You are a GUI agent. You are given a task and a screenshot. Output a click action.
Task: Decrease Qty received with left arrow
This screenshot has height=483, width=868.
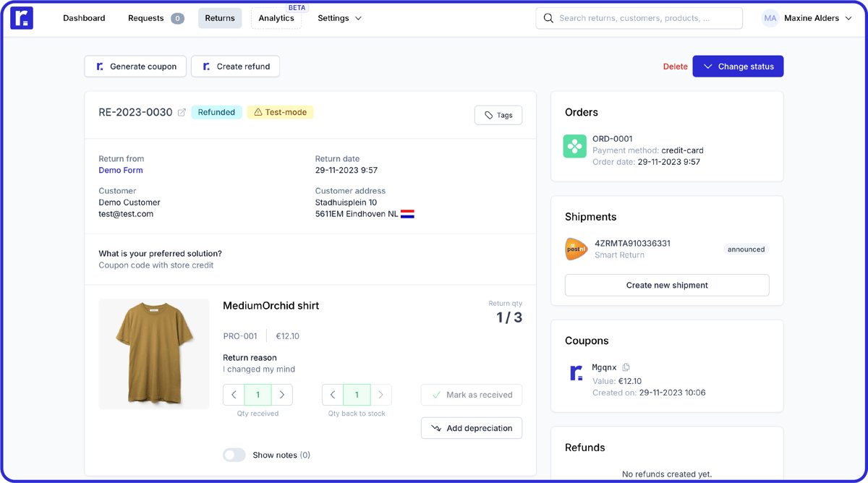point(234,395)
